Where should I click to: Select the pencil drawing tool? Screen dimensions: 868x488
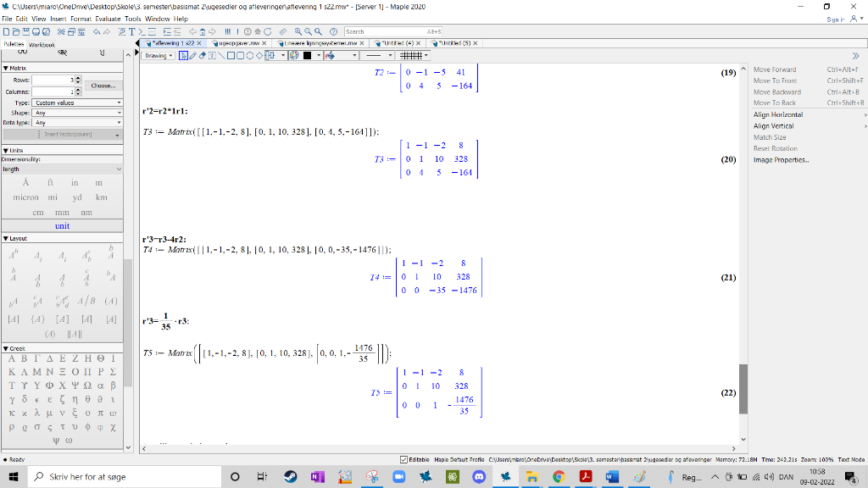(x=192, y=56)
